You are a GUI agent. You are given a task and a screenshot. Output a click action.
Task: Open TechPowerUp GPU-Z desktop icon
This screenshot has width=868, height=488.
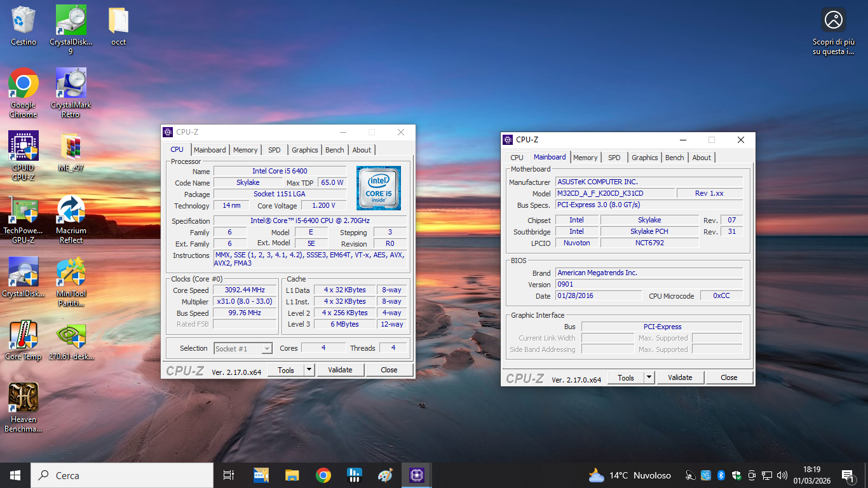pos(24,219)
